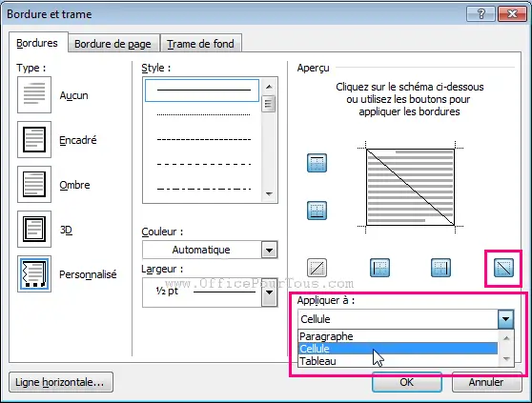Click the help question mark button
The height and width of the screenshot is (403, 532).
pos(481,14)
